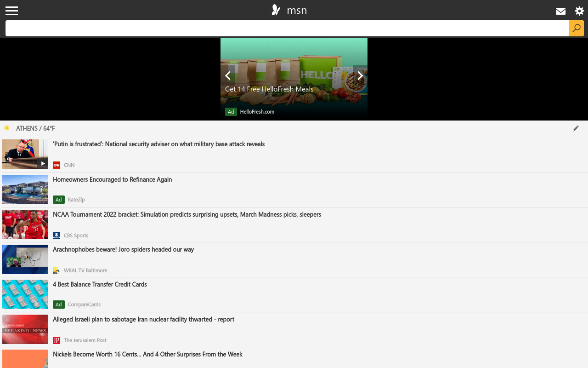Click the CNN logo icon
Screen dimensions: 588x368
click(x=57, y=165)
